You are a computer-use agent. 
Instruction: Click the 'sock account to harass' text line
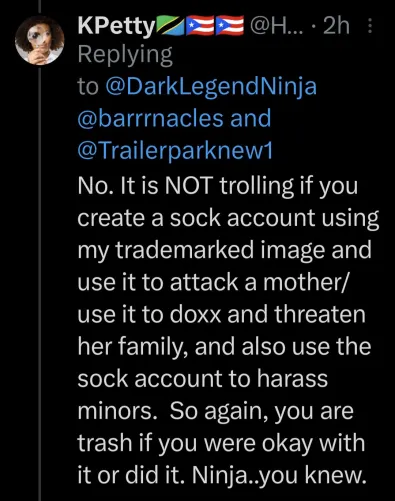pyautogui.click(x=203, y=379)
